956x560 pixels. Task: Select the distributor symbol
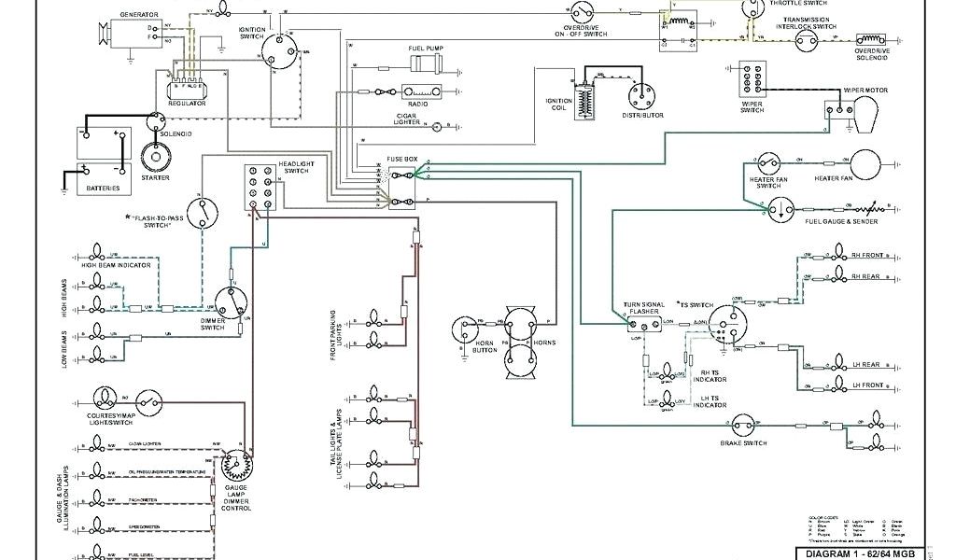[x=640, y=93]
